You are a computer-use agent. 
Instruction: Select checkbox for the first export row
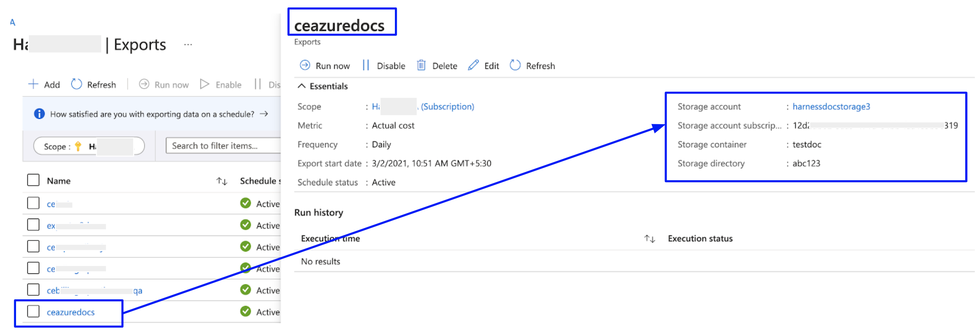pos(33,203)
